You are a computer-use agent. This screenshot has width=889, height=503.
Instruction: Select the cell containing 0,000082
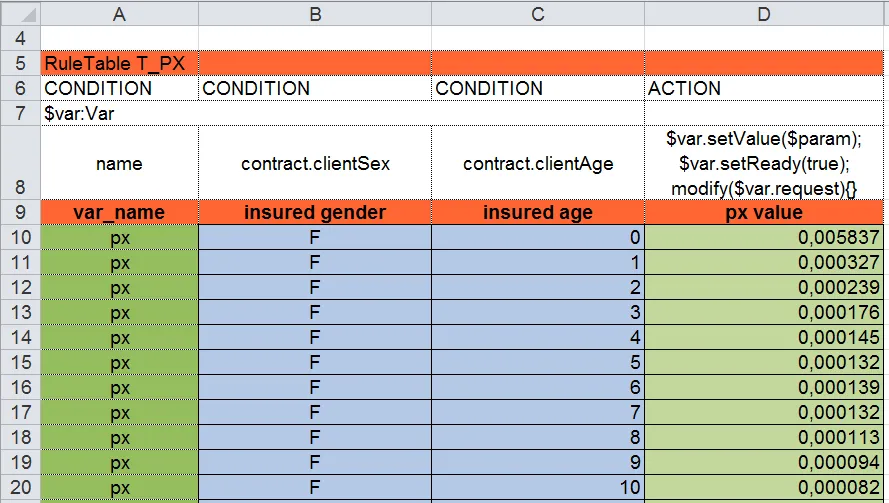click(x=765, y=488)
